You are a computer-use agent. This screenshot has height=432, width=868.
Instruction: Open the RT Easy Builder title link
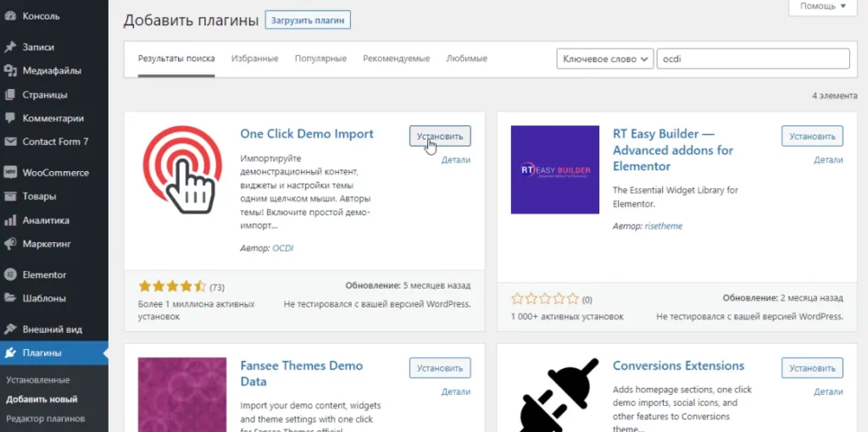point(672,150)
